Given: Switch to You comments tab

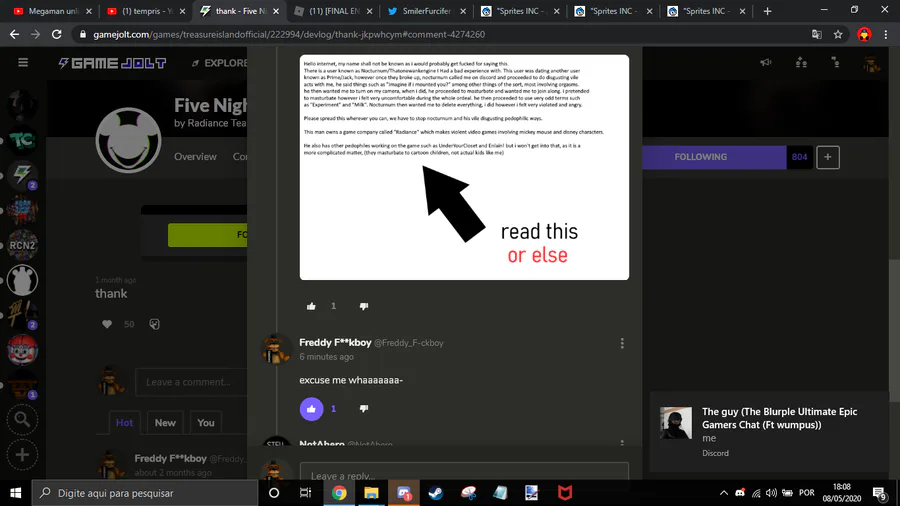Looking at the screenshot, I should click(205, 423).
